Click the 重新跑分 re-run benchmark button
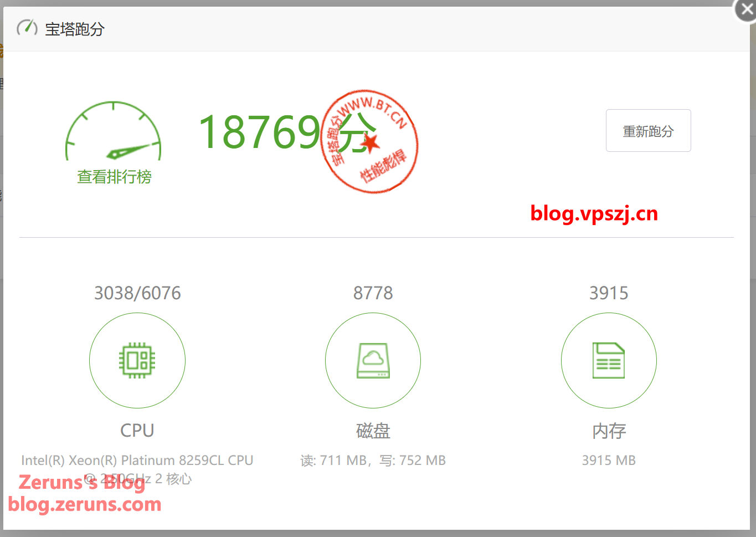Viewport: 756px width, 537px height. coord(648,131)
